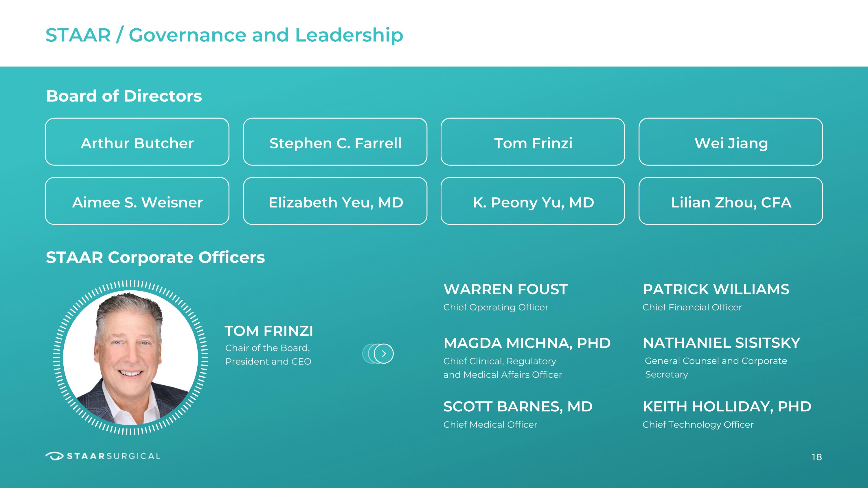
Task: Select the Aimee S. Weisner box
Action: coord(137,201)
